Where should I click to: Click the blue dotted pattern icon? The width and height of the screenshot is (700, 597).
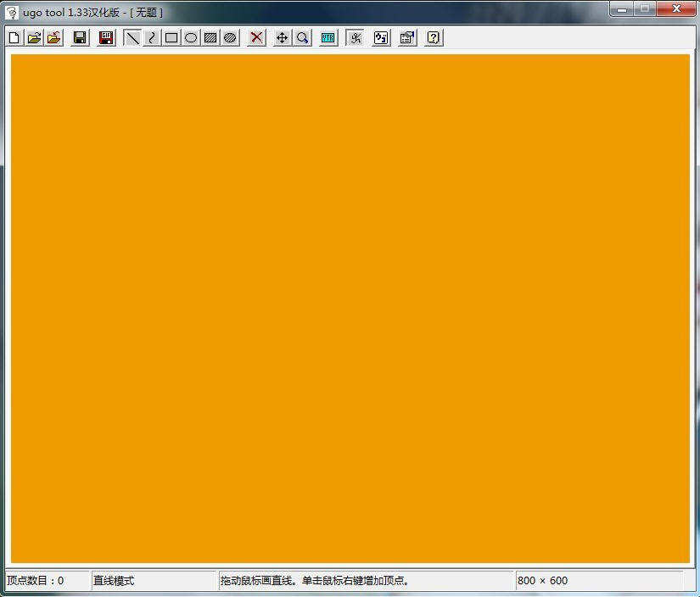click(x=381, y=38)
